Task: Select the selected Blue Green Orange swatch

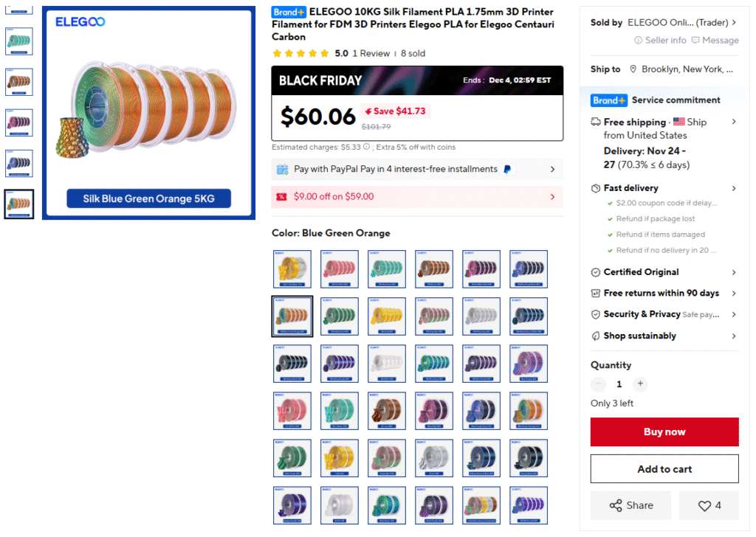Action: click(x=292, y=316)
